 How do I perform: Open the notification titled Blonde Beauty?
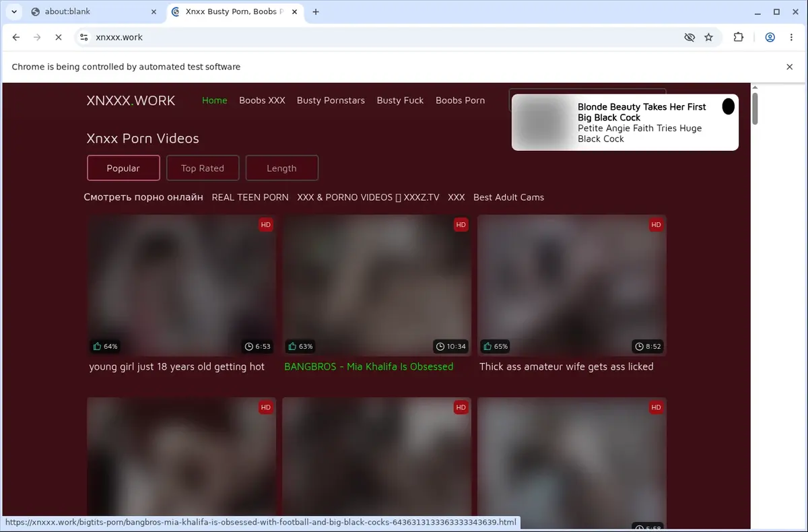(x=642, y=112)
